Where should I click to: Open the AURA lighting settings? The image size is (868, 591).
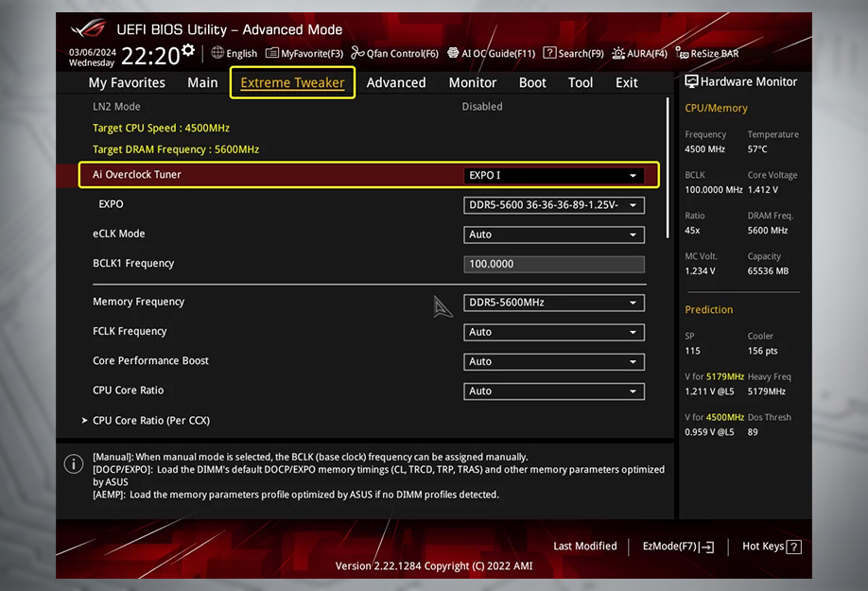(x=639, y=53)
